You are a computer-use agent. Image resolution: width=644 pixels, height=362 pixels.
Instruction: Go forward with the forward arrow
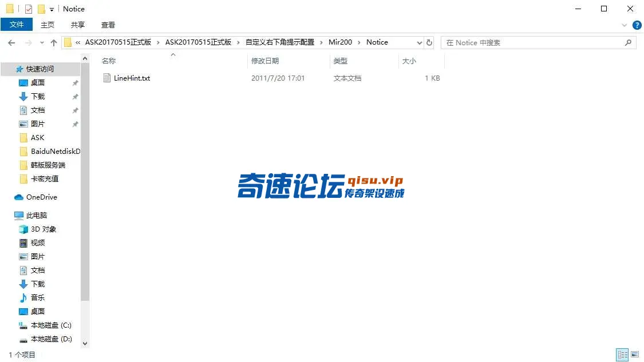pyautogui.click(x=29, y=43)
